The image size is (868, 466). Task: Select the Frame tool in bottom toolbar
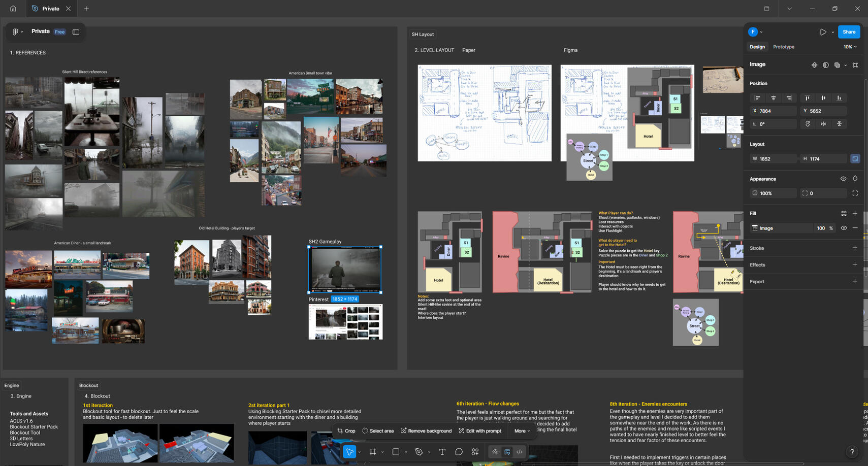pyautogui.click(x=373, y=452)
